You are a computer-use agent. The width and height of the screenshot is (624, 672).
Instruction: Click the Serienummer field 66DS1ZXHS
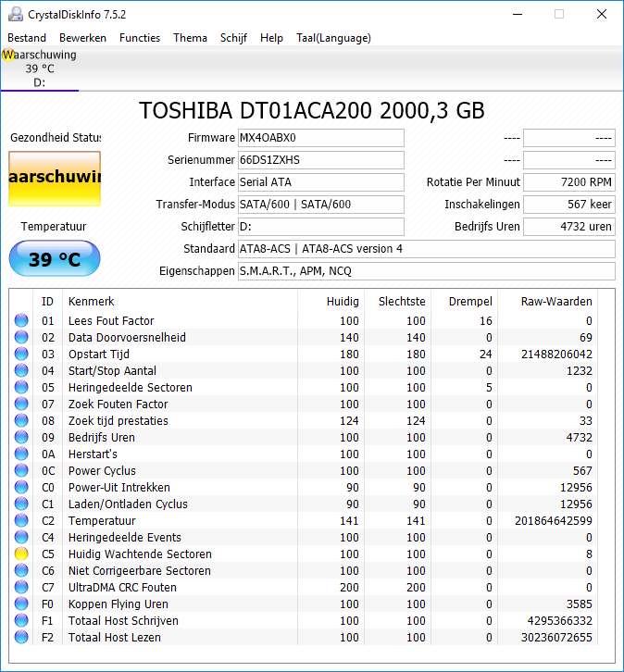tap(321, 160)
